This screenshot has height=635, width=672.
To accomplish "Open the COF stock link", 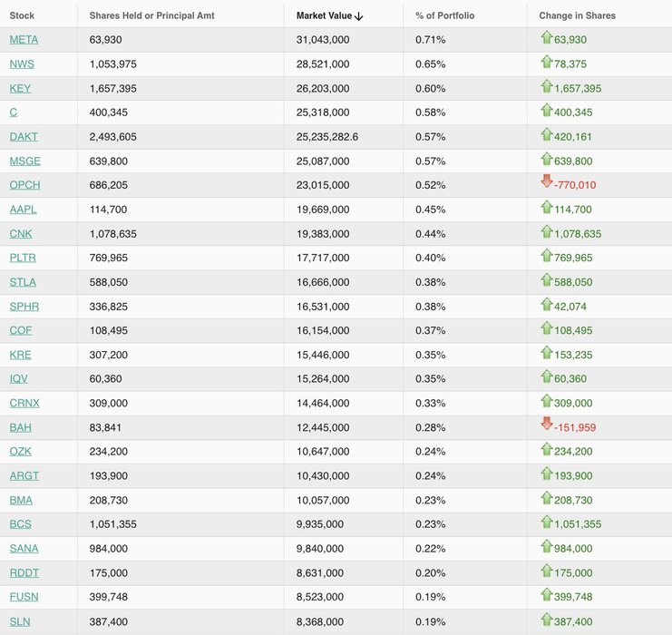I will [x=21, y=330].
